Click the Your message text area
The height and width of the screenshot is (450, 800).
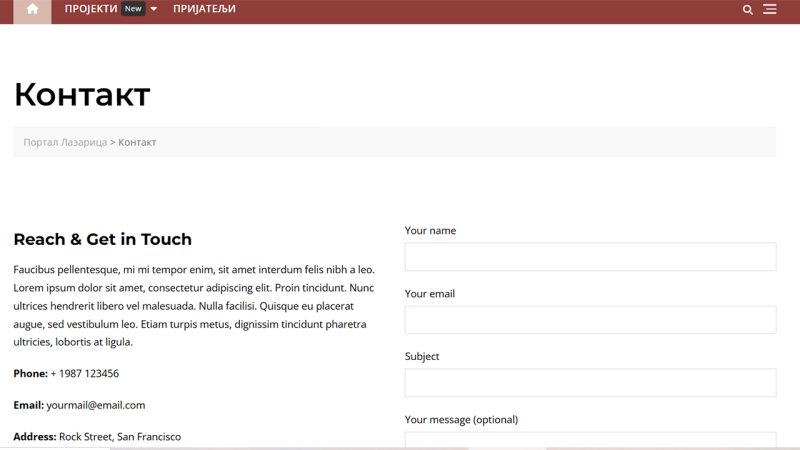tap(590, 440)
